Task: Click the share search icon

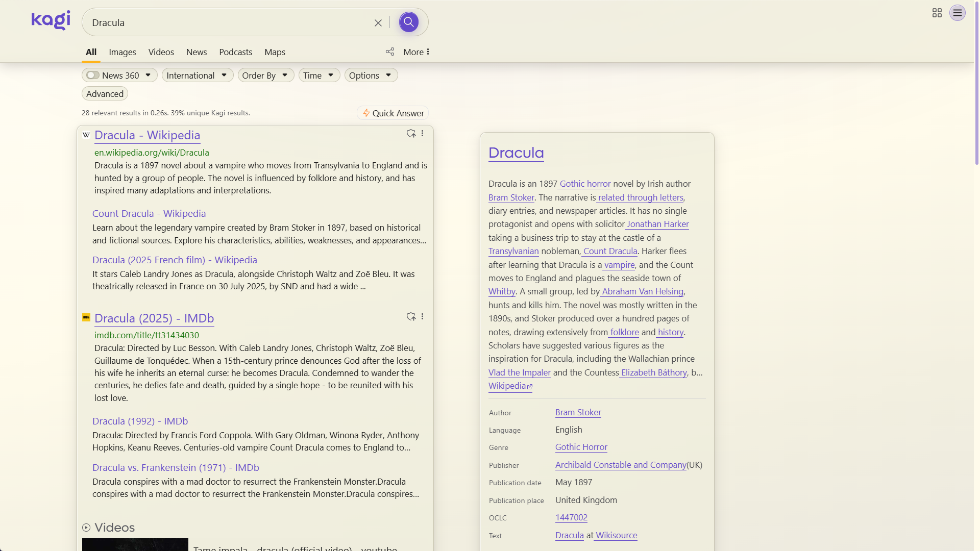Action: pyautogui.click(x=390, y=52)
